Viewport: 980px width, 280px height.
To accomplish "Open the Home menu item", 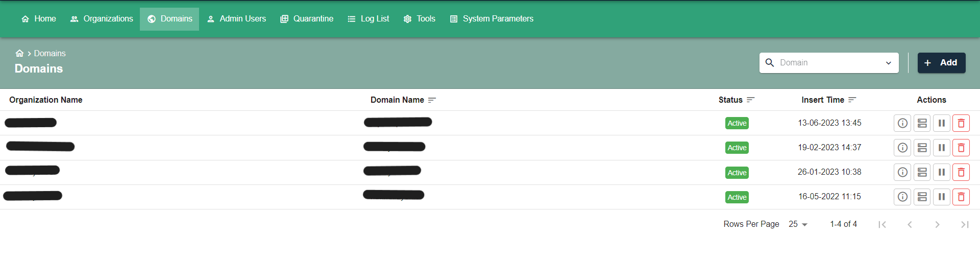I will tap(39, 19).
